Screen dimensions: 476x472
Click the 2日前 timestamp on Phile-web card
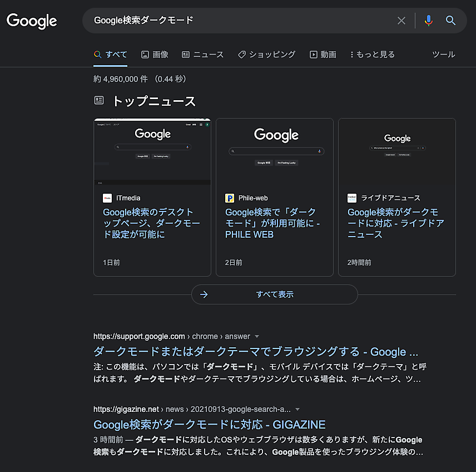click(x=234, y=263)
